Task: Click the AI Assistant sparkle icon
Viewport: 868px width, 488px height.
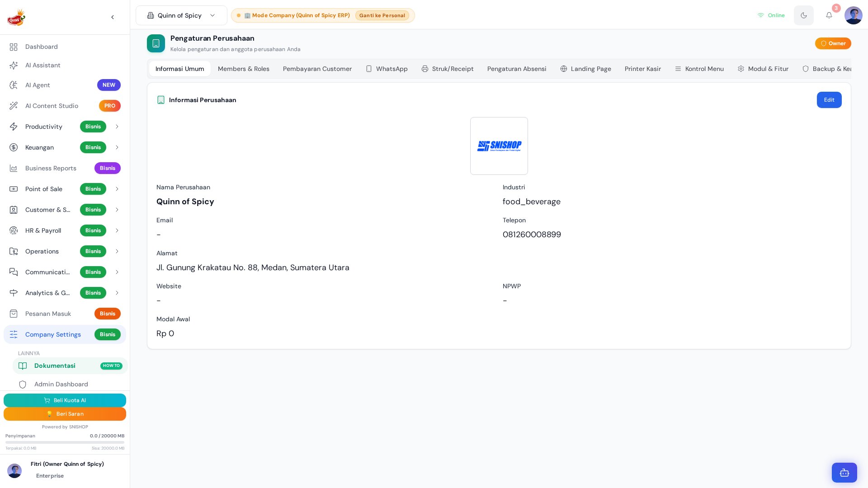Action: (14, 66)
